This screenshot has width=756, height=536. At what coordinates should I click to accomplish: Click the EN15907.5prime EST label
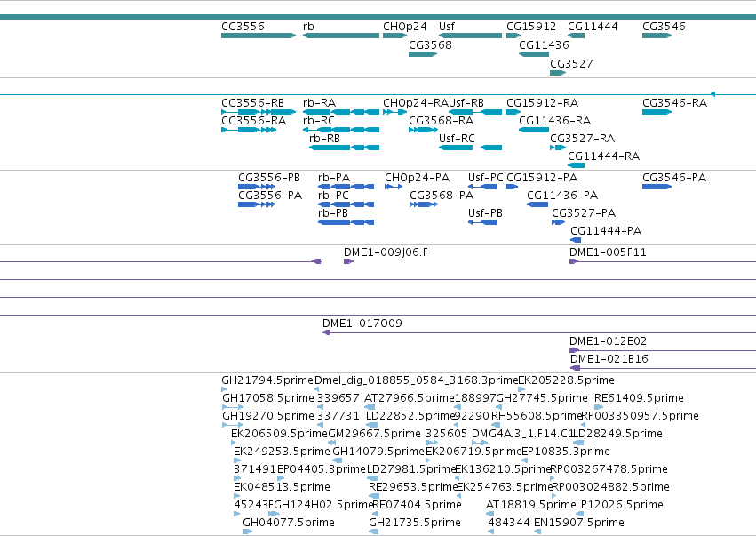(579, 523)
